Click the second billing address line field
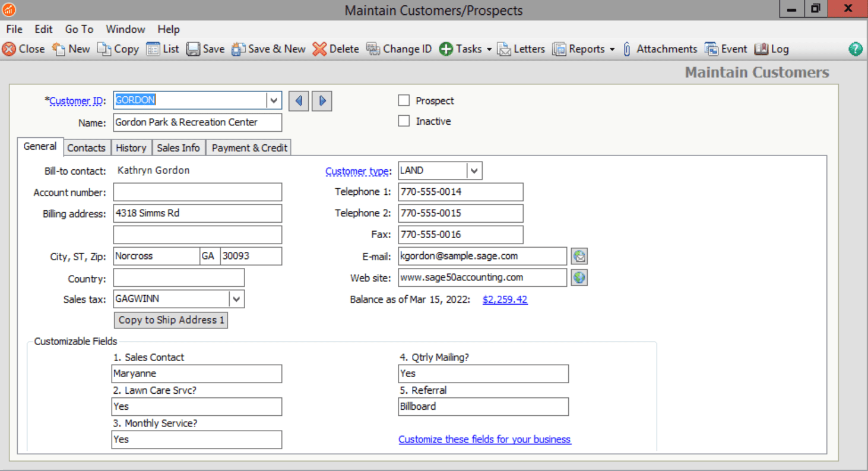The width and height of the screenshot is (868, 471). [198, 235]
